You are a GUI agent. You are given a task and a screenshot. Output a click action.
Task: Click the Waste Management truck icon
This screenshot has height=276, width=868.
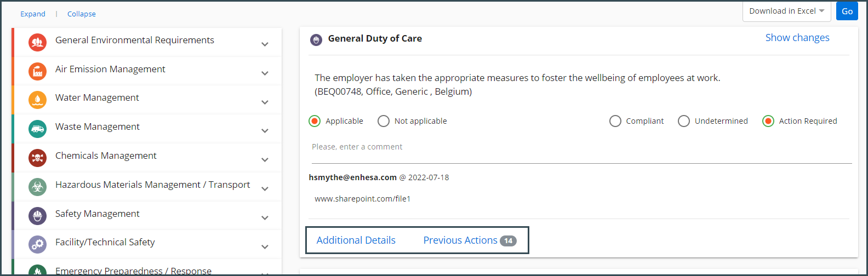[37, 129]
